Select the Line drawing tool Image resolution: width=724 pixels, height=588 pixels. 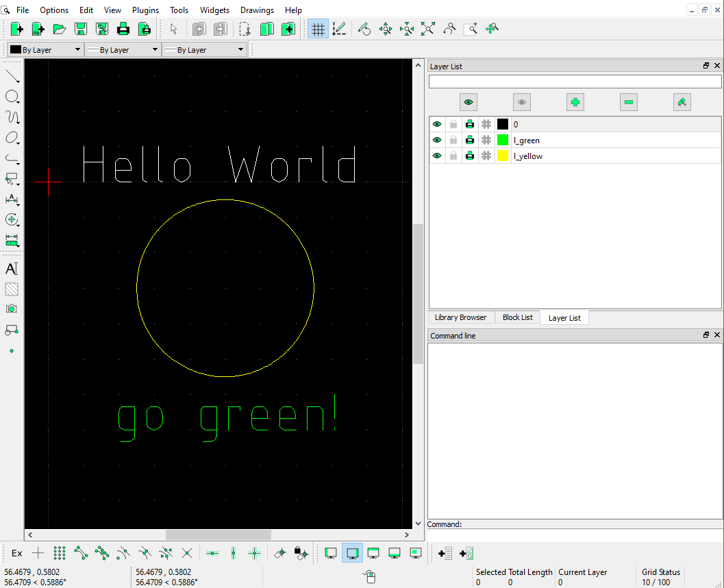click(12, 76)
